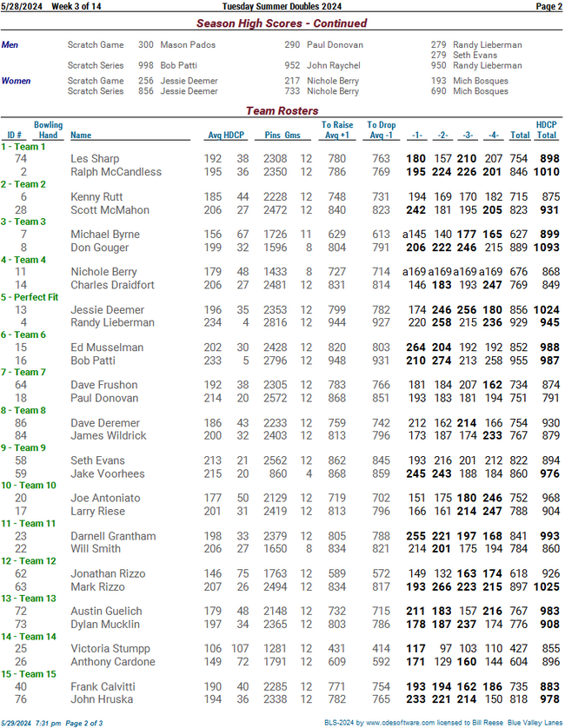Click "Season High Scores - Continued" heading
Screen dimensions: 565x728
pos(282,23)
